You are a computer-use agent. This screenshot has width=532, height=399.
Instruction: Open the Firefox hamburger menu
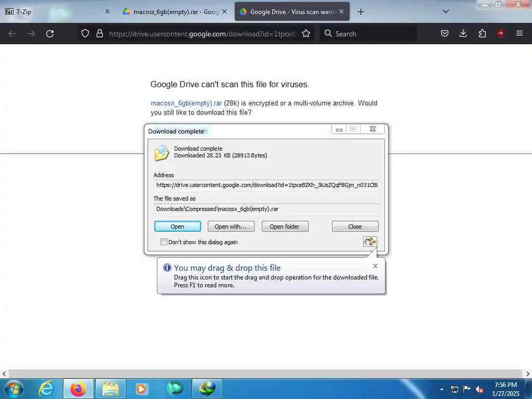[520, 33]
